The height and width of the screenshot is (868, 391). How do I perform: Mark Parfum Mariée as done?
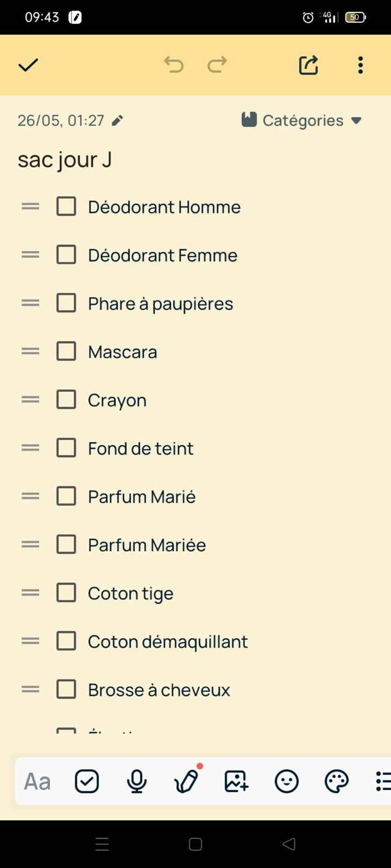point(66,544)
